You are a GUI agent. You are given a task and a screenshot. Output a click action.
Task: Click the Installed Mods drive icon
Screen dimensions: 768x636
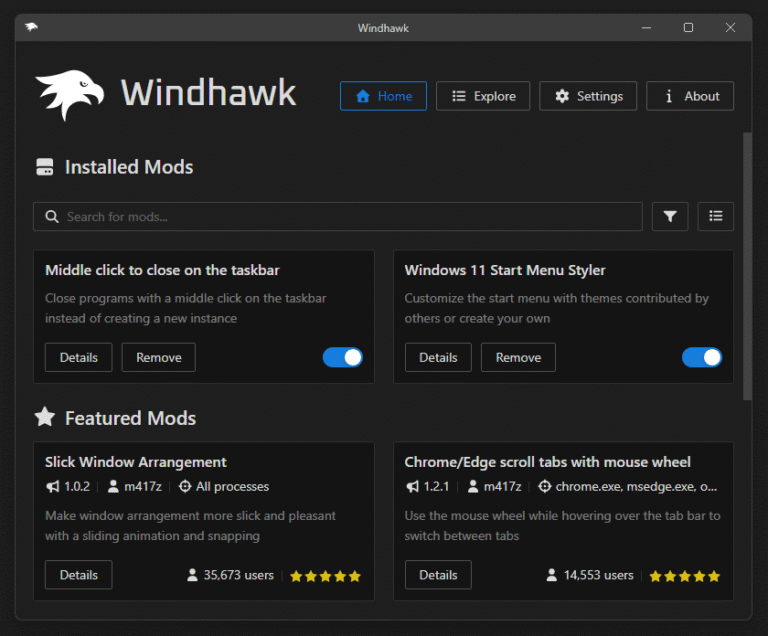[45, 167]
